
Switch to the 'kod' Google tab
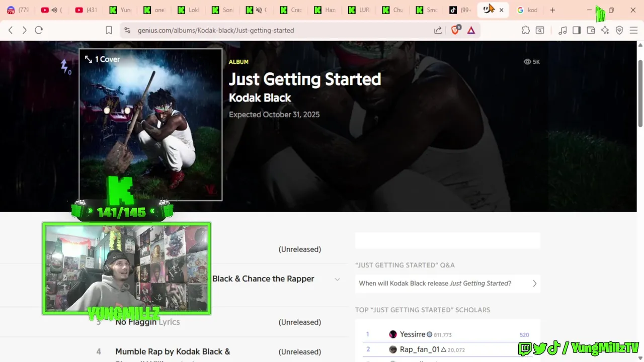click(x=527, y=10)
